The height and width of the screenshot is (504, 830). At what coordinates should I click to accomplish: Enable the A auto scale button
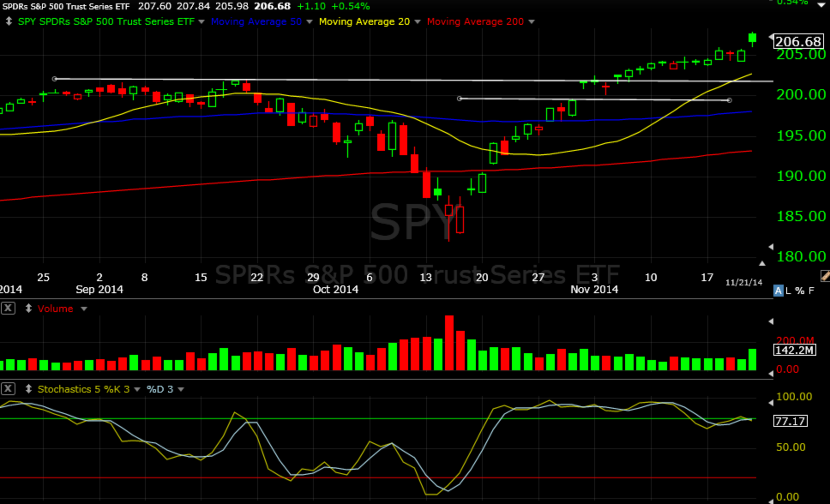click(778, 291)
